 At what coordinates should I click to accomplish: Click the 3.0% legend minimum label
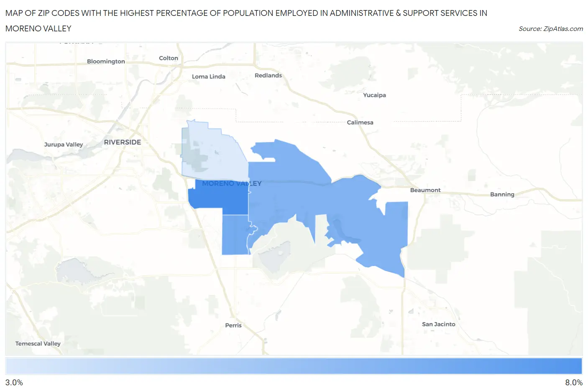click(x=14, y=382)
